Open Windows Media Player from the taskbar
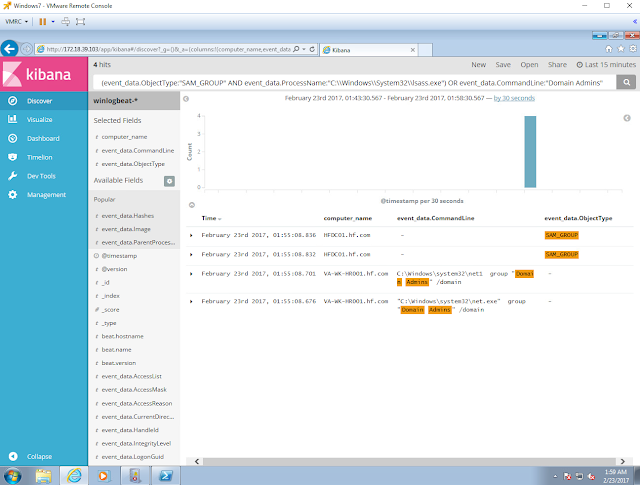 coord(104,476)
